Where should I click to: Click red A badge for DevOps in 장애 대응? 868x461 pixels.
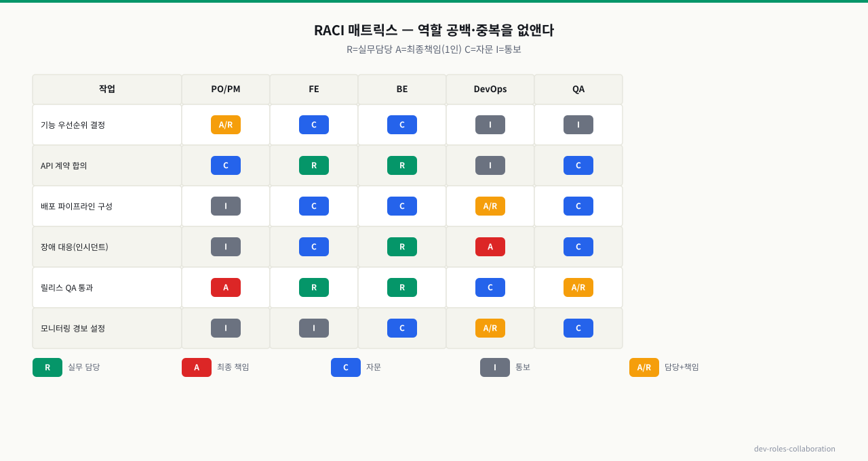490,247
